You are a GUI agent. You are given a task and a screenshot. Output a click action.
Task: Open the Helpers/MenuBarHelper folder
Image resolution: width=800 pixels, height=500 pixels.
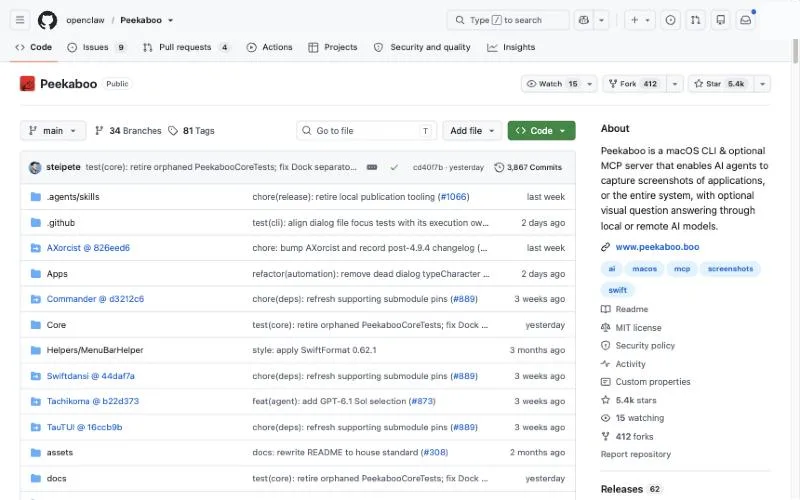[95, 350]
